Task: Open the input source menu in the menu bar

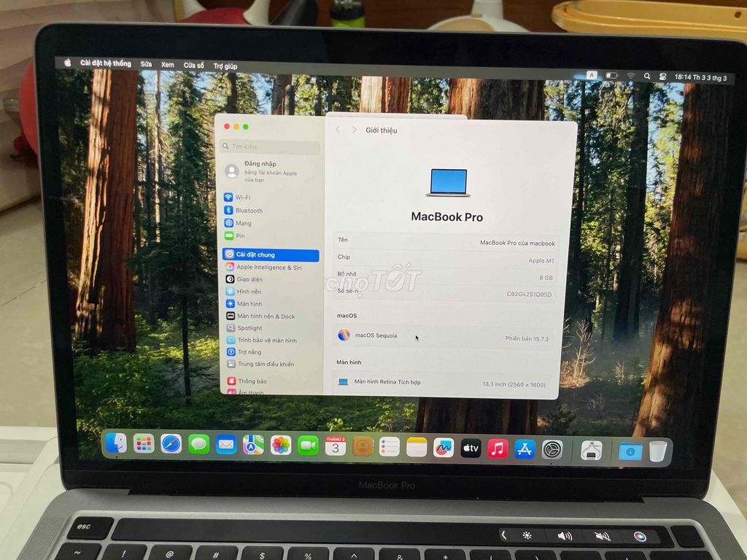Action: tap(592, 74)
